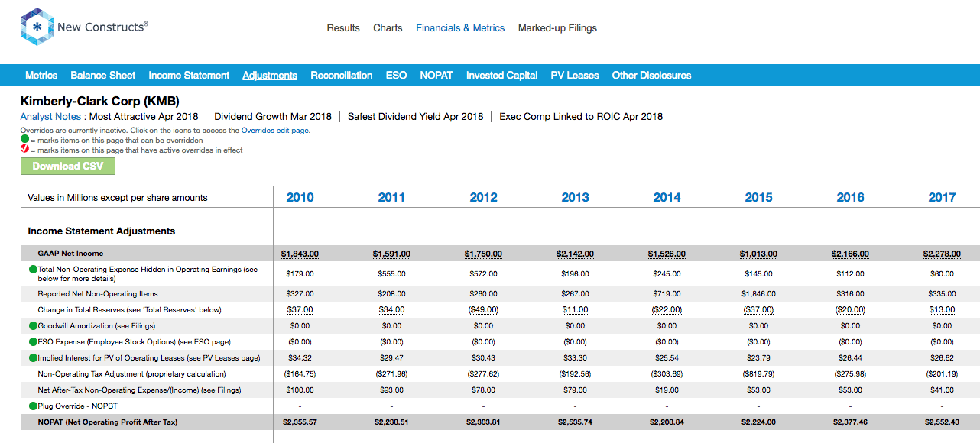Click the 2010 NOPAT value $2,355.57
This screenshot has width=980, height=443.
coord(300,422)
